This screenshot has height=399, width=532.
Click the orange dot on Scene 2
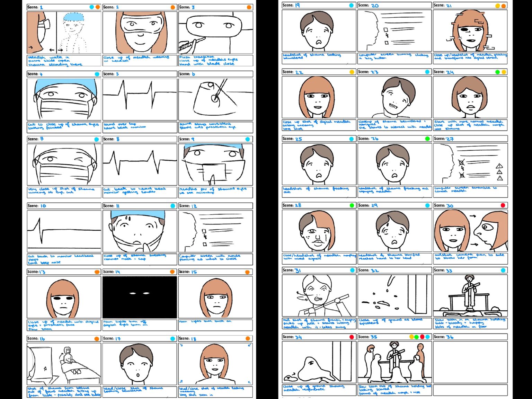[x=172, y=7]
